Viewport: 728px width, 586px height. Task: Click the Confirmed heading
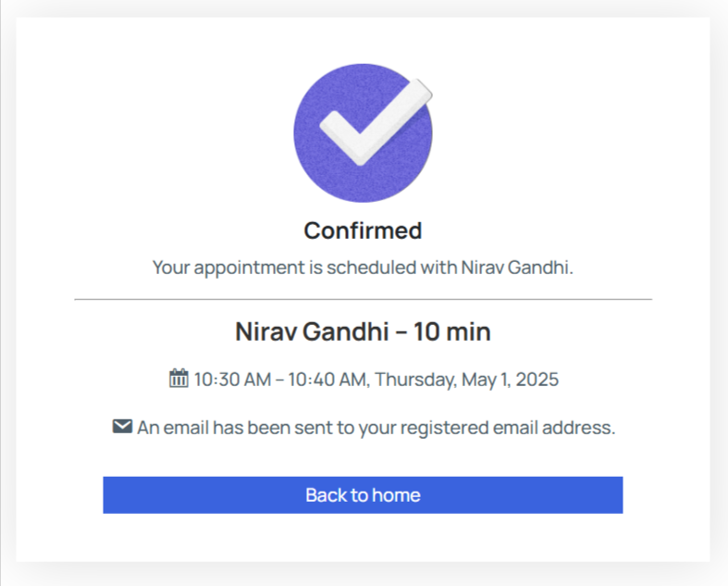click(363, 231)
